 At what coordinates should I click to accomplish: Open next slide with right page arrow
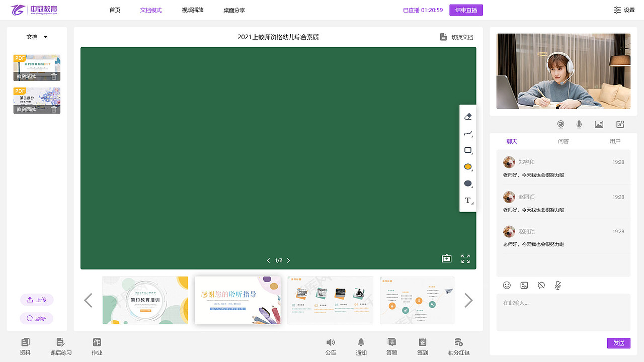[x=288, y=260]
